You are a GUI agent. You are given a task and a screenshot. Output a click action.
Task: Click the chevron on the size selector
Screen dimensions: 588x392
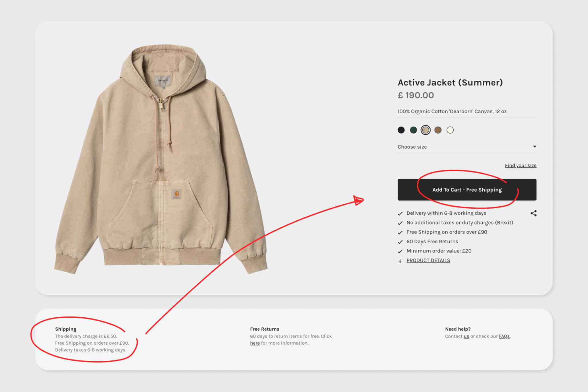(x=535, y=146)
